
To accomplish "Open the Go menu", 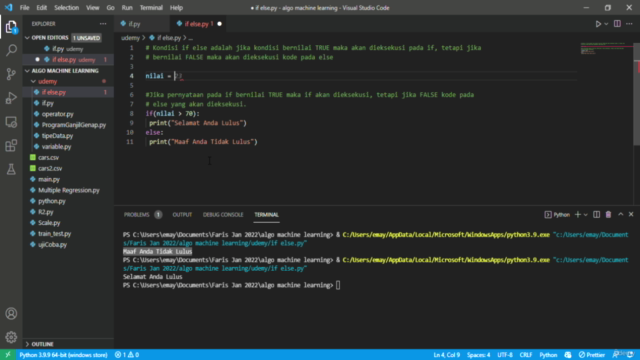I will tap(110, 8).
